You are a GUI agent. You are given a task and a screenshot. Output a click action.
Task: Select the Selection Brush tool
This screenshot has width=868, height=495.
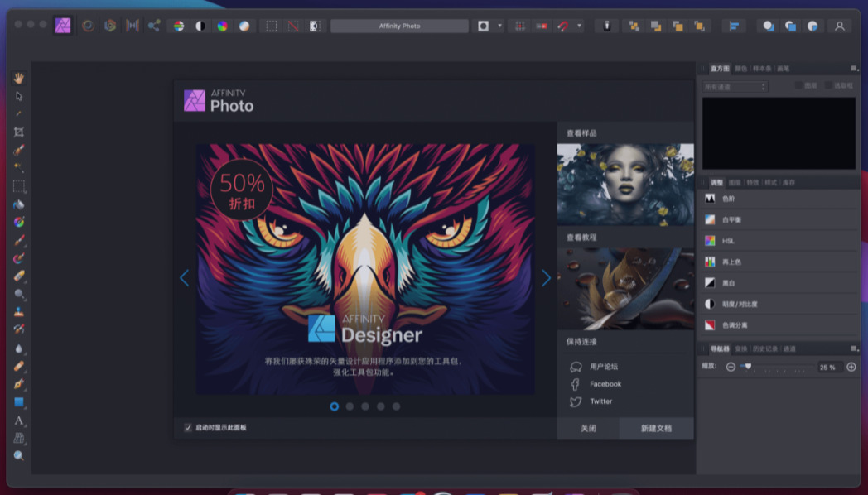tap(19, 150)
